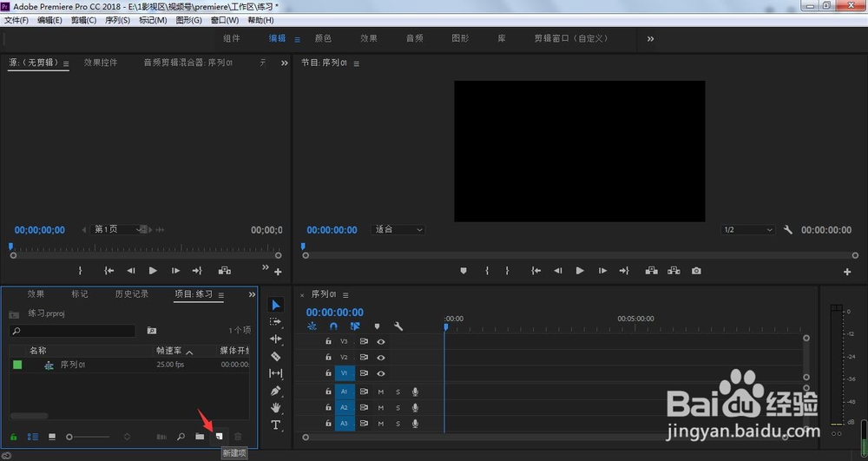Click the New Item icon in the Project panel

(219, 437)
